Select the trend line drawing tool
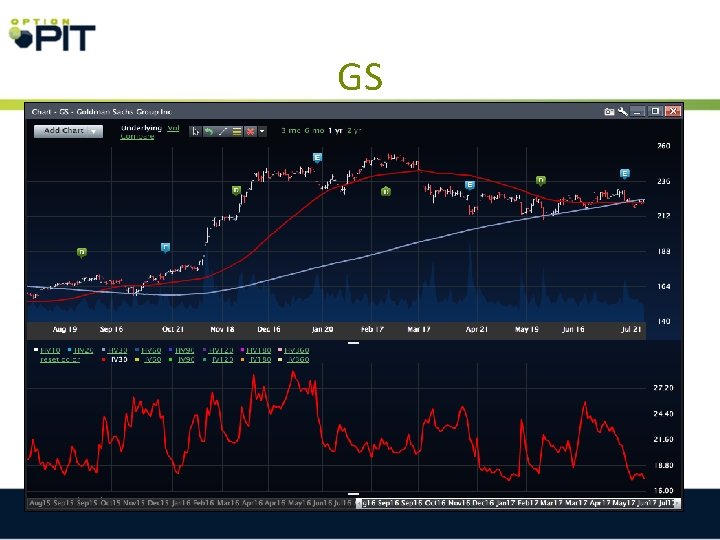720x540 pixels. (223, 131)
